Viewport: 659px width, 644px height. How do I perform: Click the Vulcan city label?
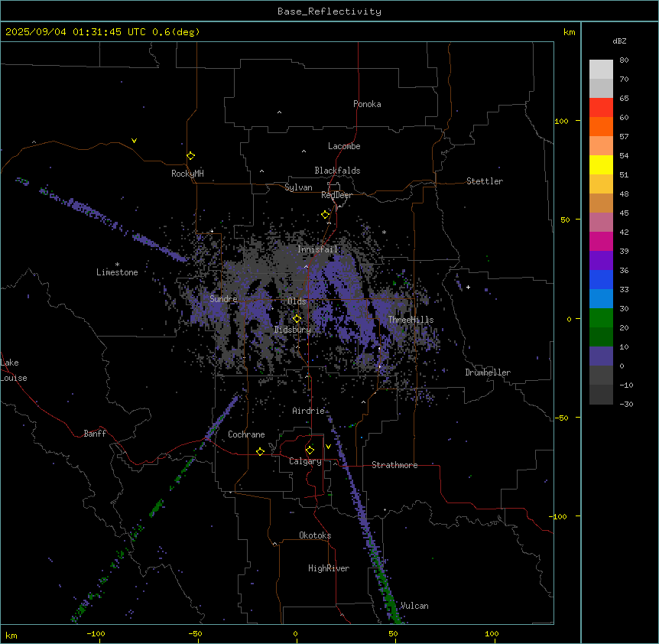[x=414, y=606]
